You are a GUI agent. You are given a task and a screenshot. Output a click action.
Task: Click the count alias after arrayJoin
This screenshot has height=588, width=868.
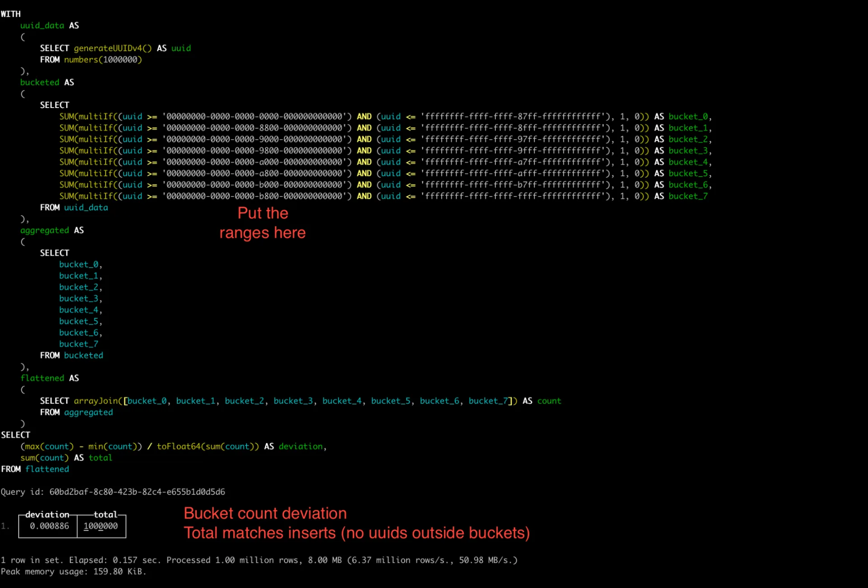click(x=549, y=401)
